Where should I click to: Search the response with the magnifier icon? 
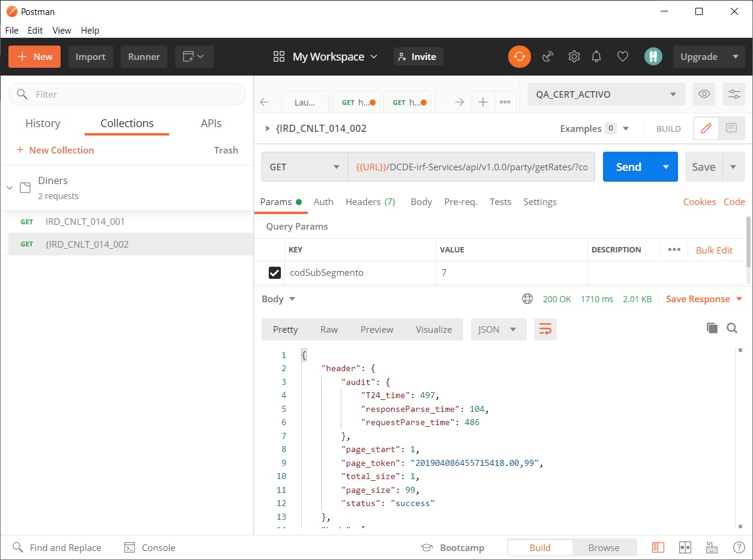pyautogui.click(x=732, y=328)
